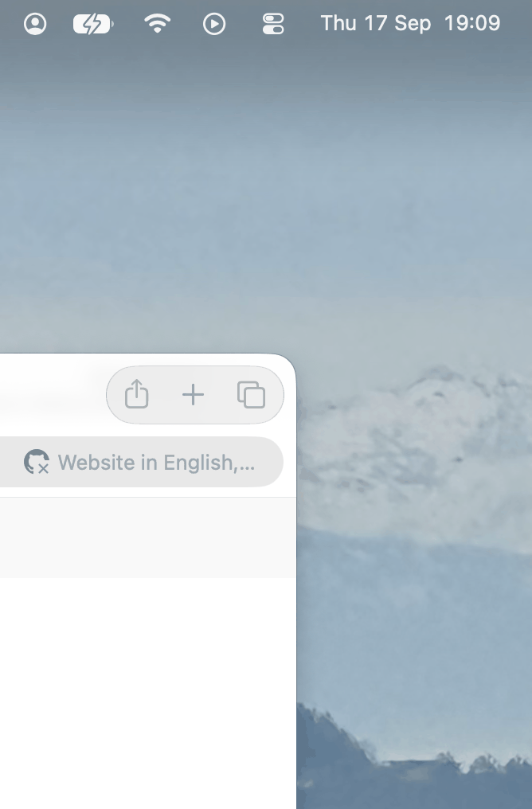This screenshot has height=809, width=532.
Task: Open the Wi-Fi status menu
Action: click(x=158, y=23)
